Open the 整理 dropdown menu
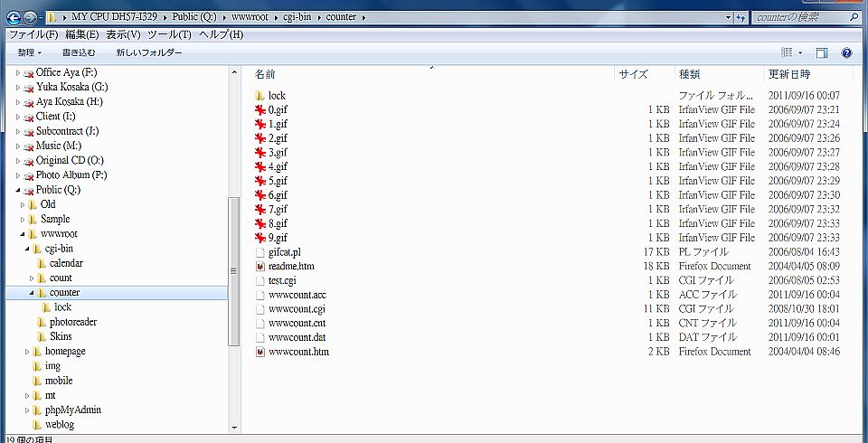868x443 pixels. (30, 53)
